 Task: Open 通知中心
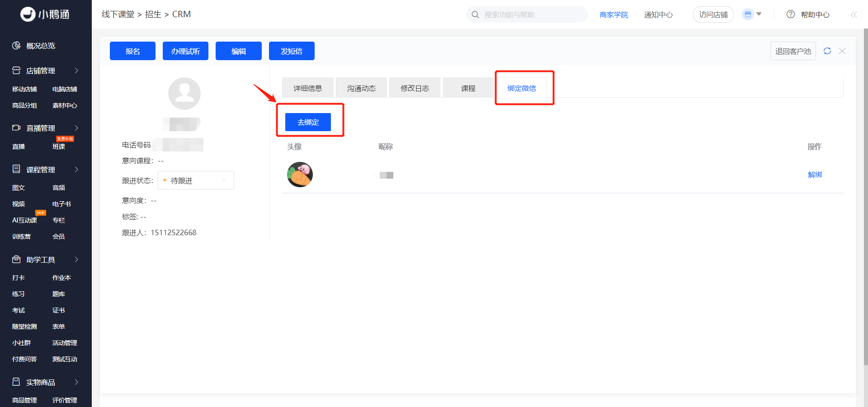pyautogui.click(x=658, y=14)
